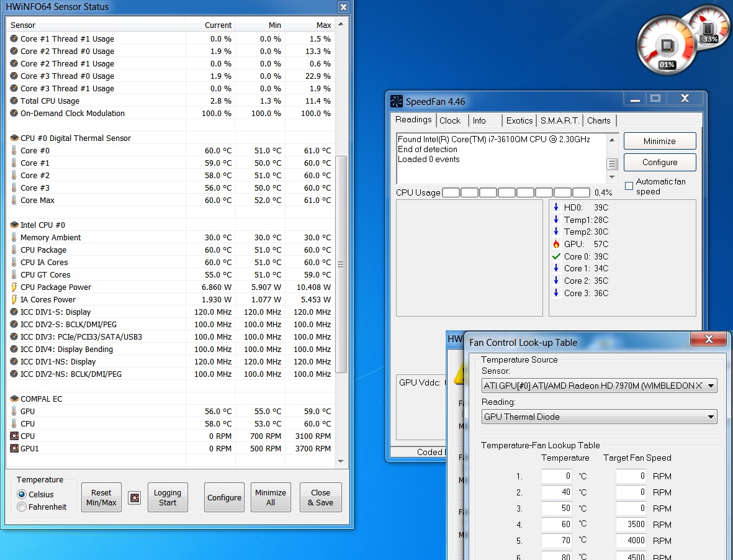The height and width of the screenshot is (560, 733).
Task: Select the Fahrenheit temperature option
Action: click(22, 507)
